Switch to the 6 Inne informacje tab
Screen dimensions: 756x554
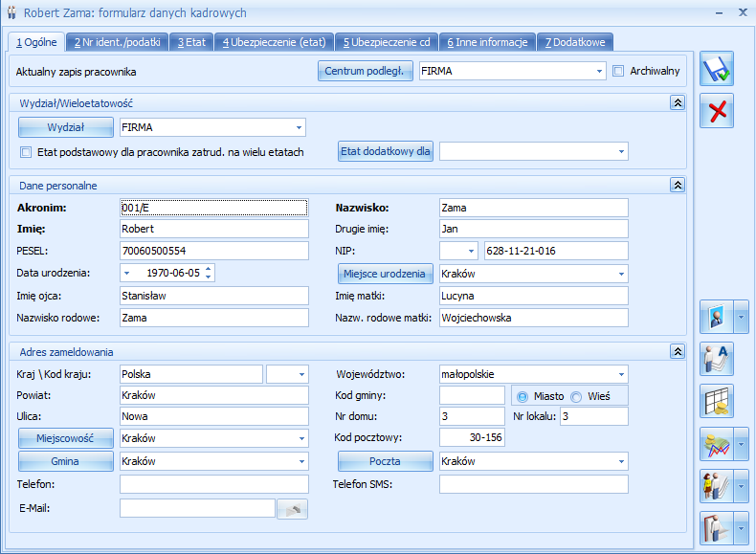click(x=487, y=42)
